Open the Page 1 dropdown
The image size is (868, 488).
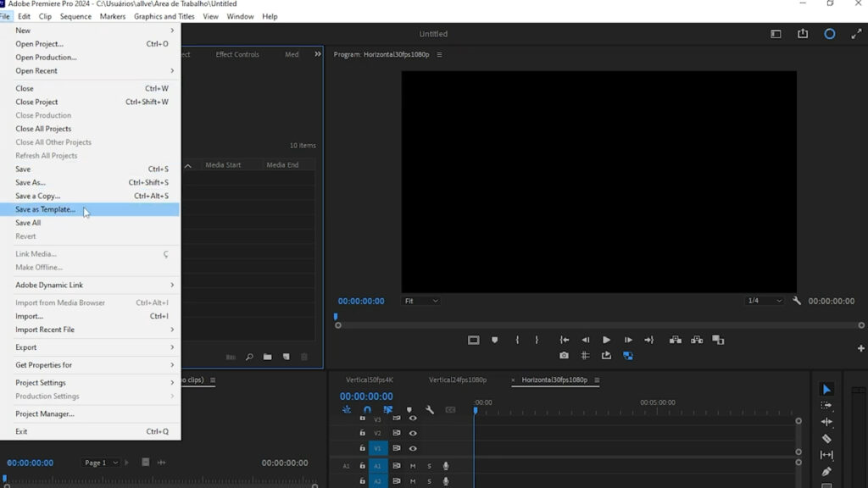(101, 463)
